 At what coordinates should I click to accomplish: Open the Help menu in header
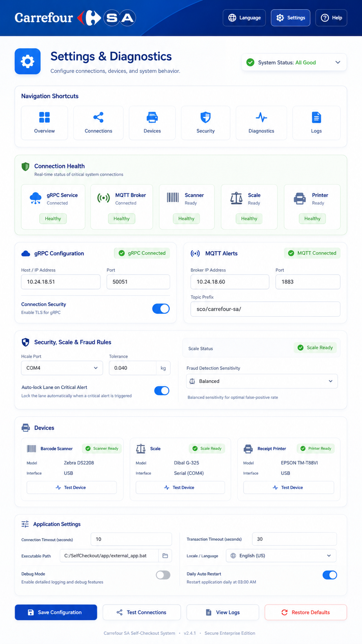pyautogui.click(x=331, y=18)
